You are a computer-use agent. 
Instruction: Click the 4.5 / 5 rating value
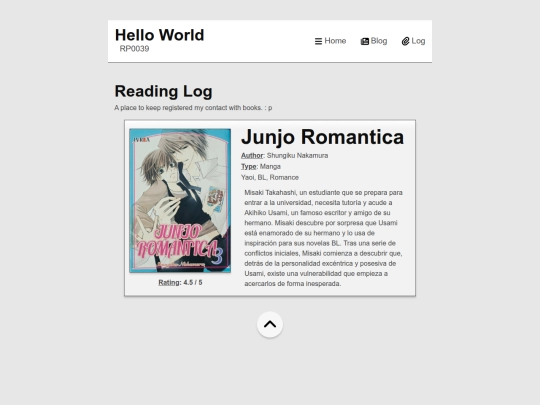(193, 282)
